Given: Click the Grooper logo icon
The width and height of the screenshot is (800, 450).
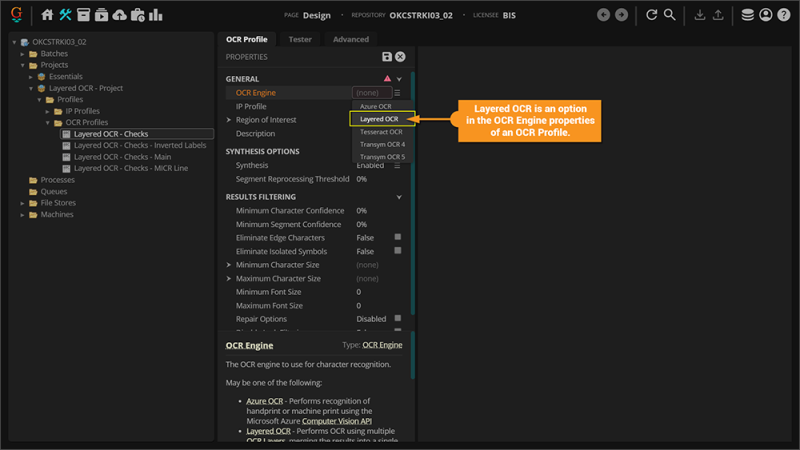Looking at the screenshot, I should coord(16,14).
